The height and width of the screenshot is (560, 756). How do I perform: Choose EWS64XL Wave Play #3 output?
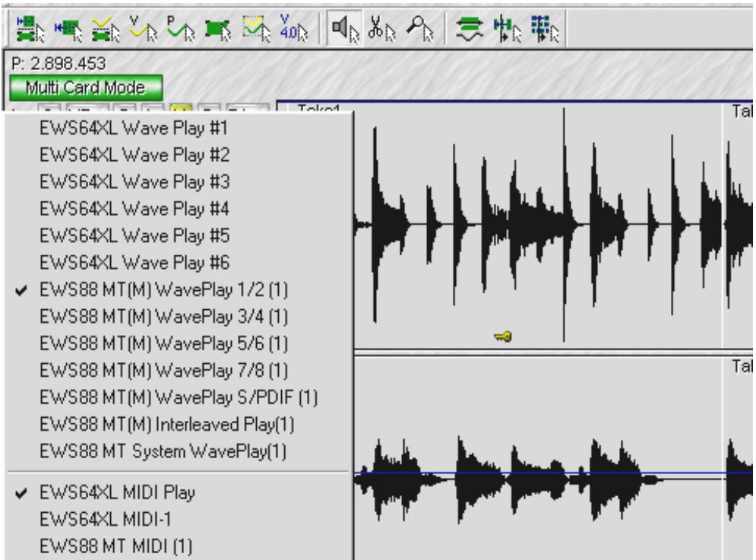coord(179,182)
